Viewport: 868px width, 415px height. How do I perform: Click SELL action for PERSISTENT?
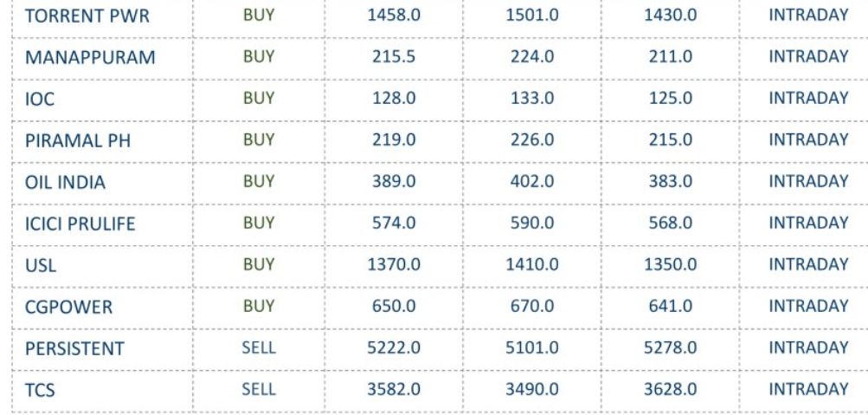pos(259,347)
